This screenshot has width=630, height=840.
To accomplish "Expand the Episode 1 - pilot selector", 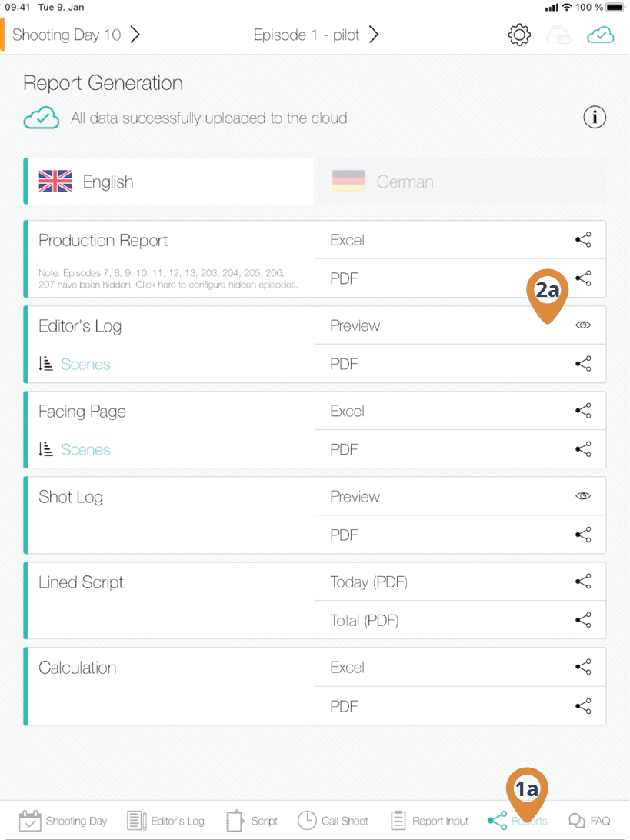I will click(316, 35).
